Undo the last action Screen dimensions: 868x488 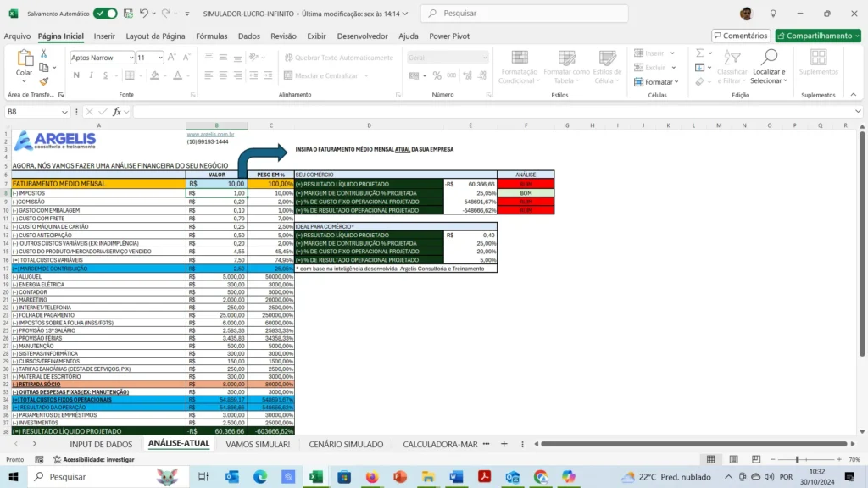click(144, 14)
